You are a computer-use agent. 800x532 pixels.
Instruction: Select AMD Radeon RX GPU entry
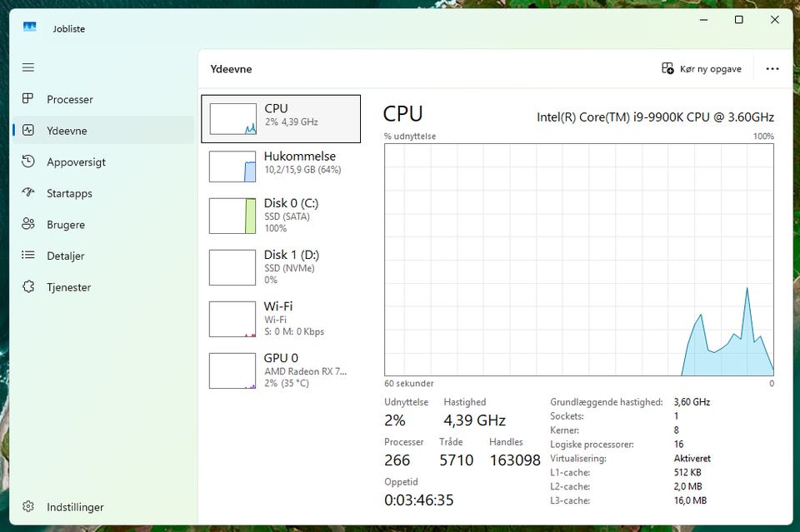click(x=281, y=371)
